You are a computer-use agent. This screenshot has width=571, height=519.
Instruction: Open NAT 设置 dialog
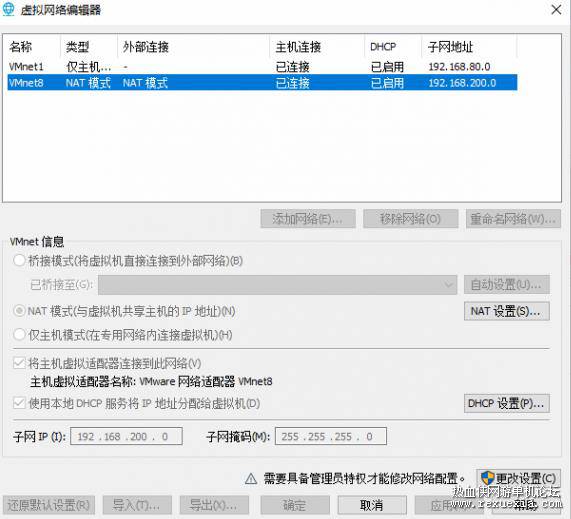click(x=507, y=311)
